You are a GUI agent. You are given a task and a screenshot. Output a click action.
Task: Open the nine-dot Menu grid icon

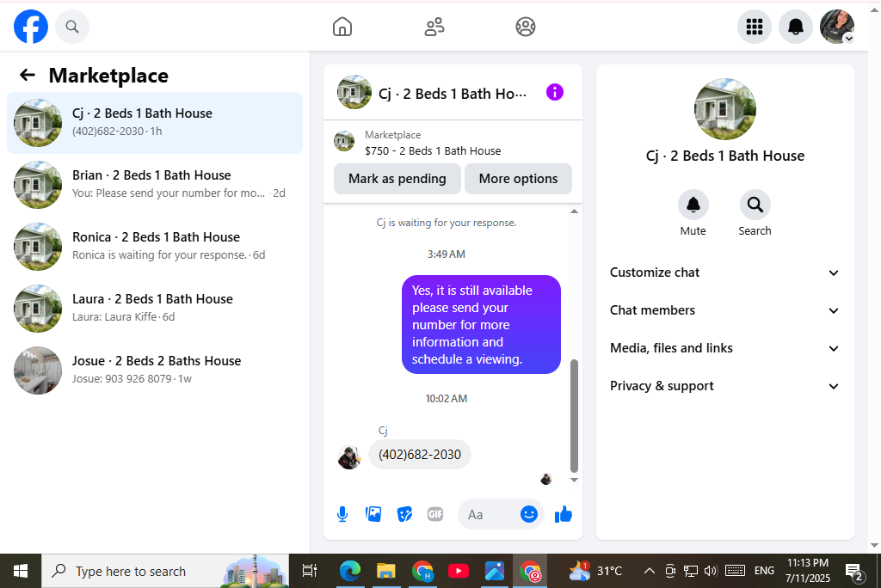coord(754,27)
